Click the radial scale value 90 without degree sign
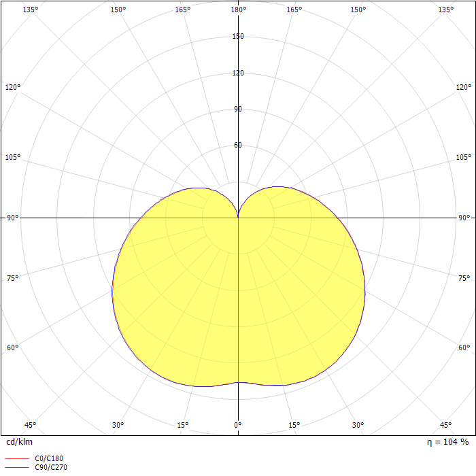The height and width of the screenshot is (476, 476). [x=238, y=109]
